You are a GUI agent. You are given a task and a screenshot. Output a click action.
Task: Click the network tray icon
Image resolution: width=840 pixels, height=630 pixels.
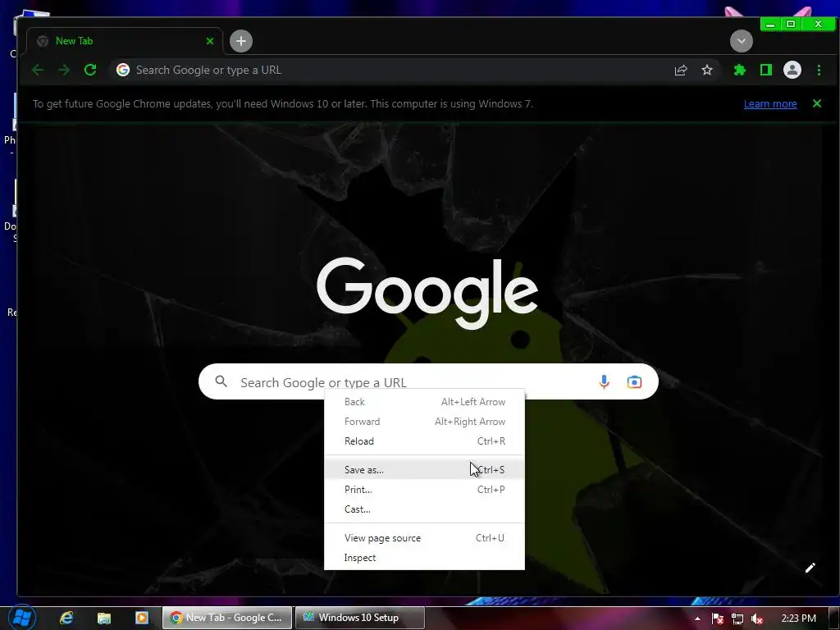click(737, 619)
